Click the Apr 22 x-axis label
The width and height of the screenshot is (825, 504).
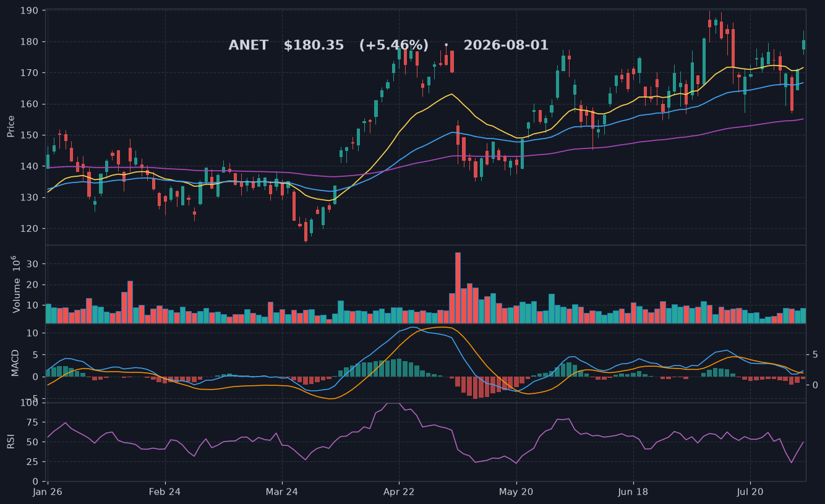pyautogui.click(x=399, y=492)
